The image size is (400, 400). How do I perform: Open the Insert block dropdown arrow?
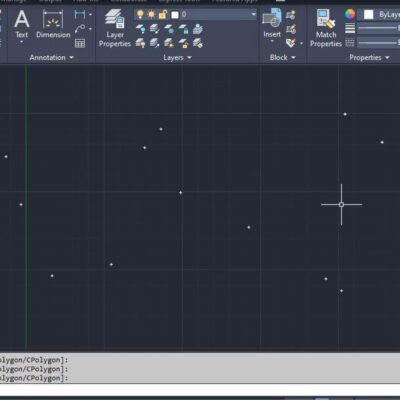tap(272, 42)
